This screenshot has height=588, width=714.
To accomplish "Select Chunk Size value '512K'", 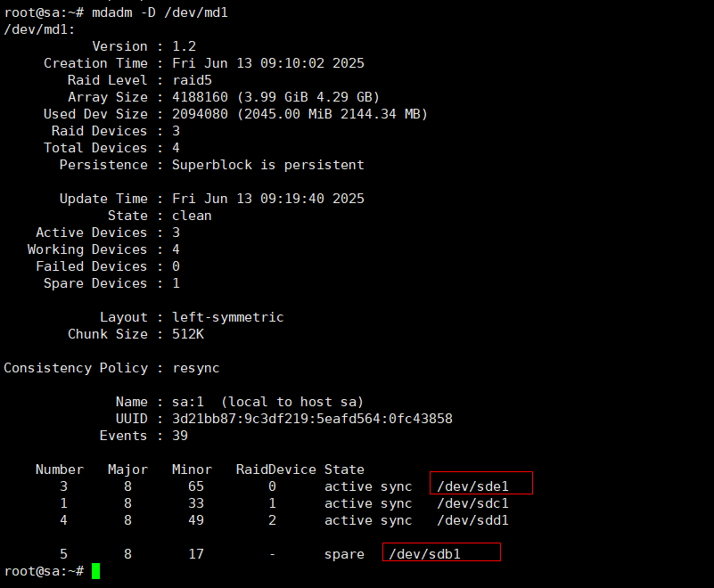I will click(x=188, y=334).
